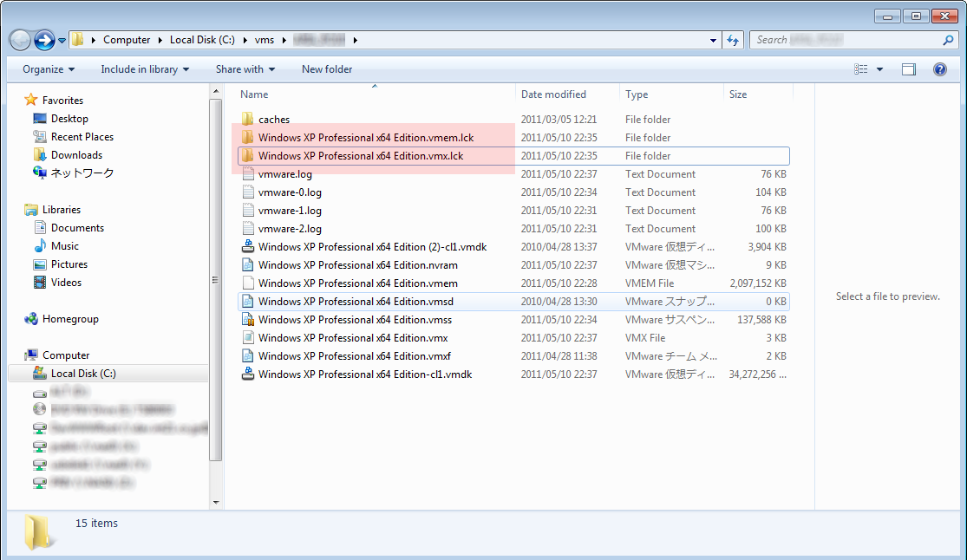This screenshot has height=560, width=967.
Task: Click Homegroup in navigation pane
Action: click(x=70, y=319)
